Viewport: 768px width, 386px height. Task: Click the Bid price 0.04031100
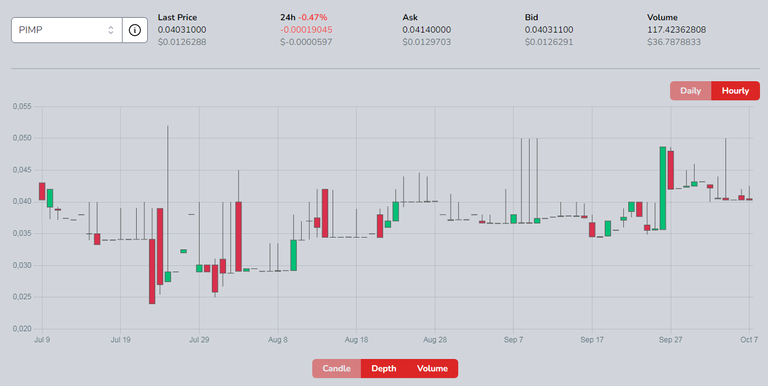point(549,30)
